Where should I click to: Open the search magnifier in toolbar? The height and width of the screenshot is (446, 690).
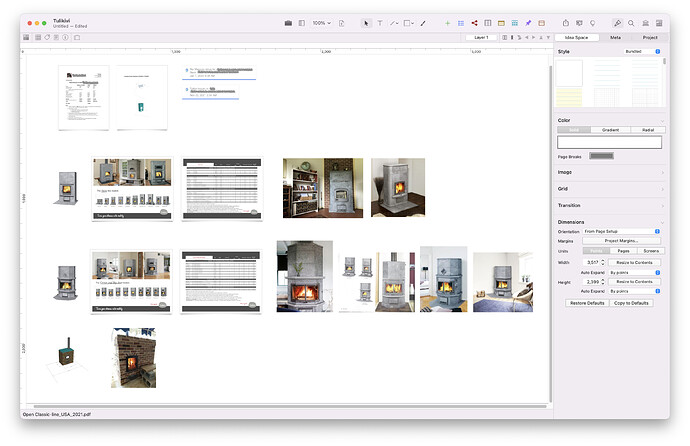pos(631,22)
